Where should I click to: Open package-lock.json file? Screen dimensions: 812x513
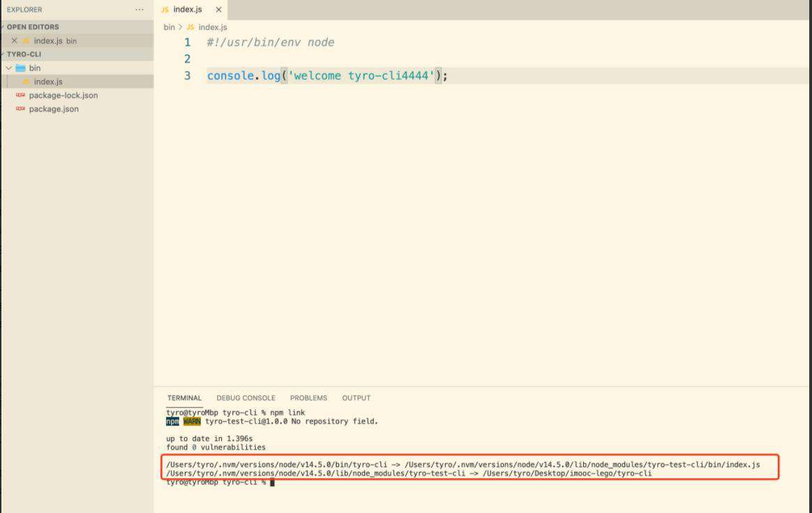pos(63,95)
